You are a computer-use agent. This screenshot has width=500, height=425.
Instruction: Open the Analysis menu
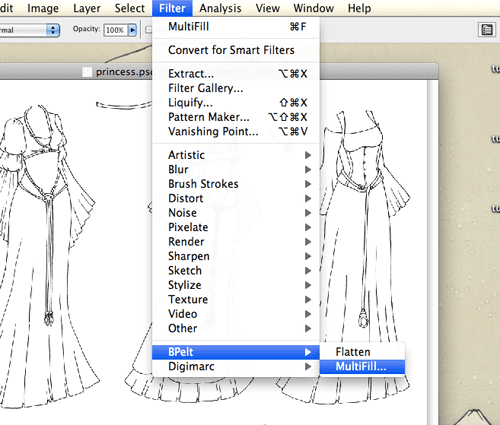[x=220, y=8]
